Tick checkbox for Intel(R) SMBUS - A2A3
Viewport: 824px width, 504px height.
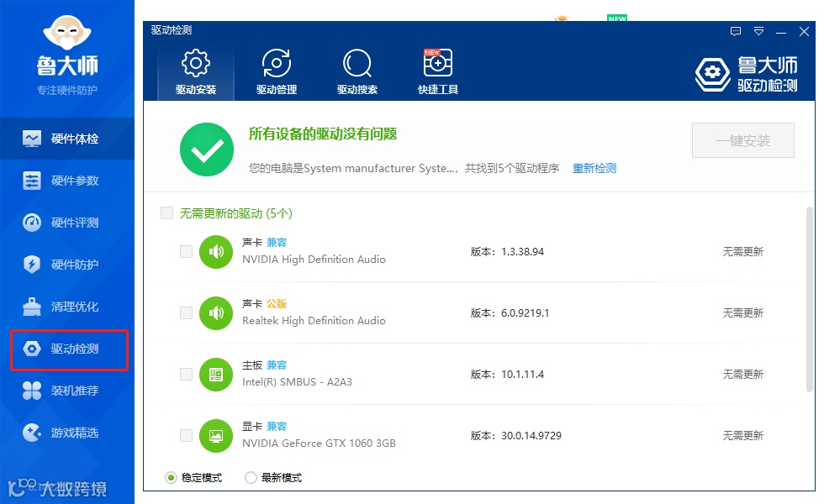coord(186,374)
